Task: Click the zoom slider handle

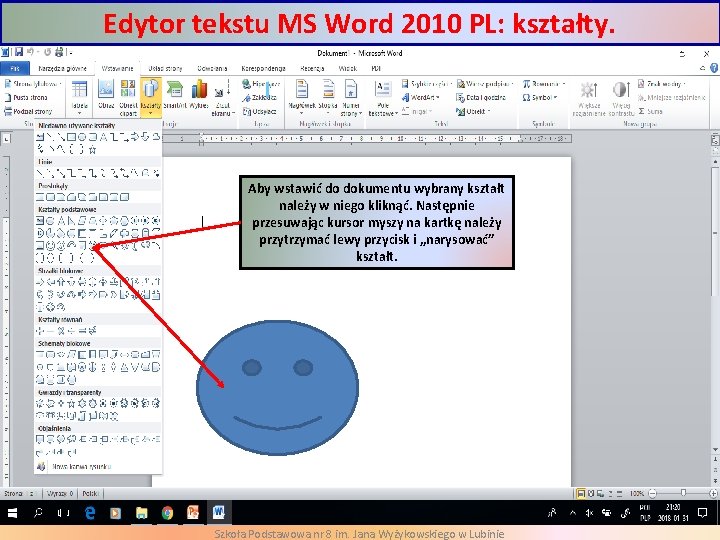Action: pyautogui.click(x=683, y=493)
